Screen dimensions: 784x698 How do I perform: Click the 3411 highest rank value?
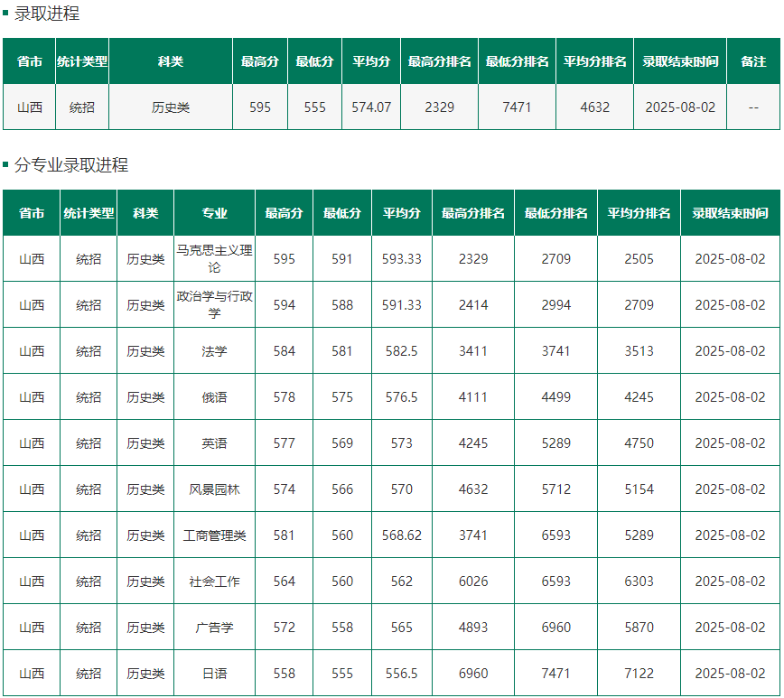[x=473, y=351]
